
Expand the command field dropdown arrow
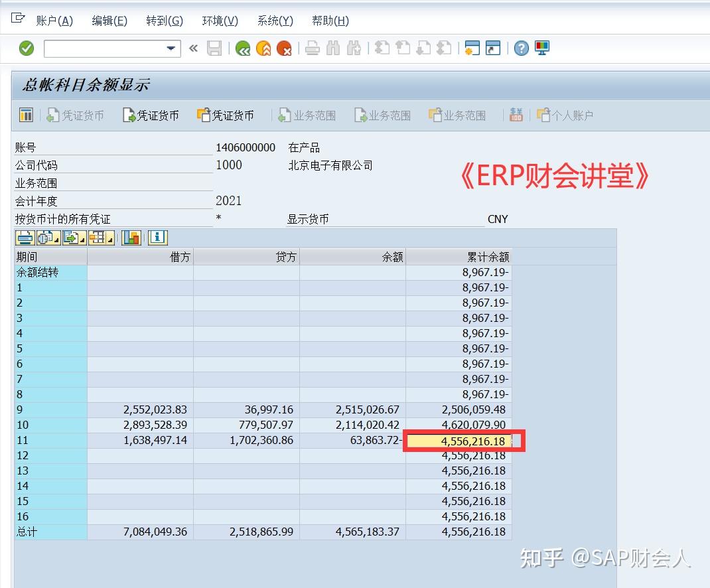170,48
